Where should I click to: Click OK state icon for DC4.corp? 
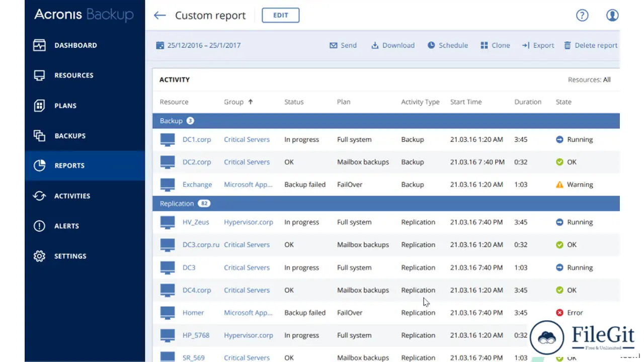click(x=559, y=290)
